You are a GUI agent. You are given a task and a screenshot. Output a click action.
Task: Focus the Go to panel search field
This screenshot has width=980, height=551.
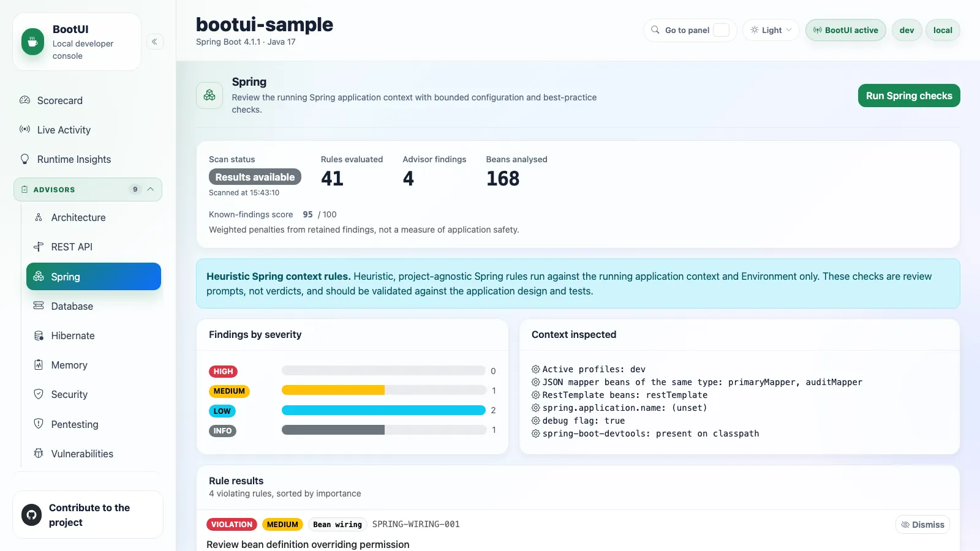click(690, 30)
